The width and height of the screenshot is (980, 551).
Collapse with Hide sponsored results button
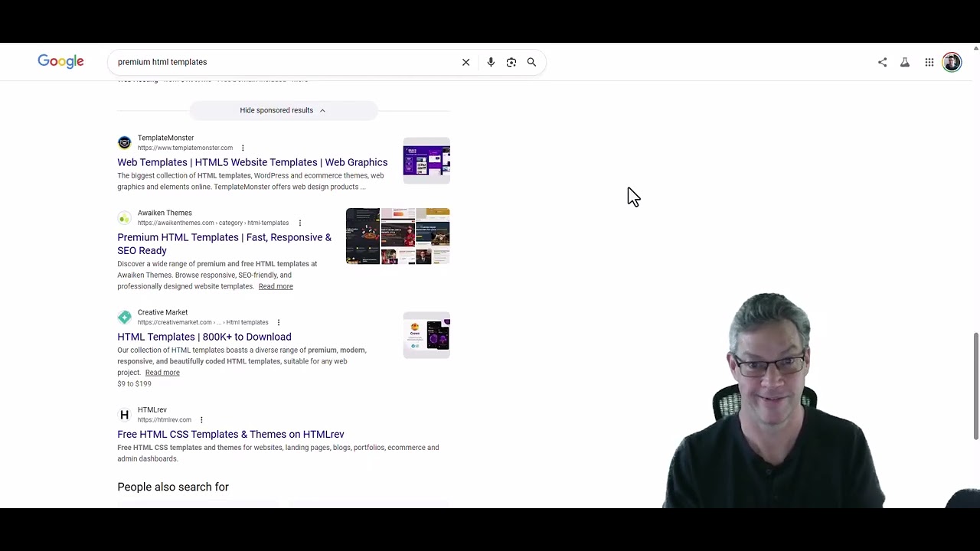[x=283, y=110]
